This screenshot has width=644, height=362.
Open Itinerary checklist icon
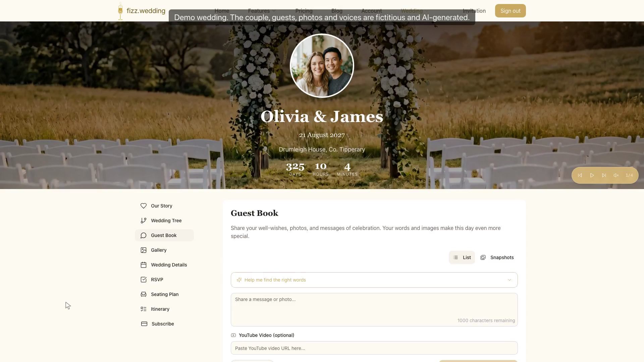[x=144, y=309]
